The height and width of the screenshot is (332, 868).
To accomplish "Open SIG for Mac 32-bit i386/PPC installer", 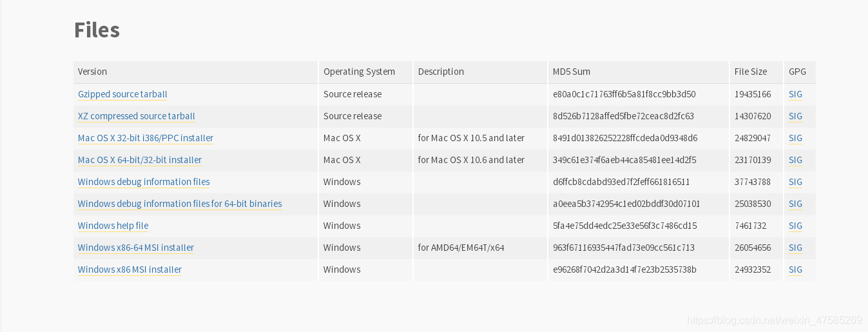I will [x=795, y=138].
